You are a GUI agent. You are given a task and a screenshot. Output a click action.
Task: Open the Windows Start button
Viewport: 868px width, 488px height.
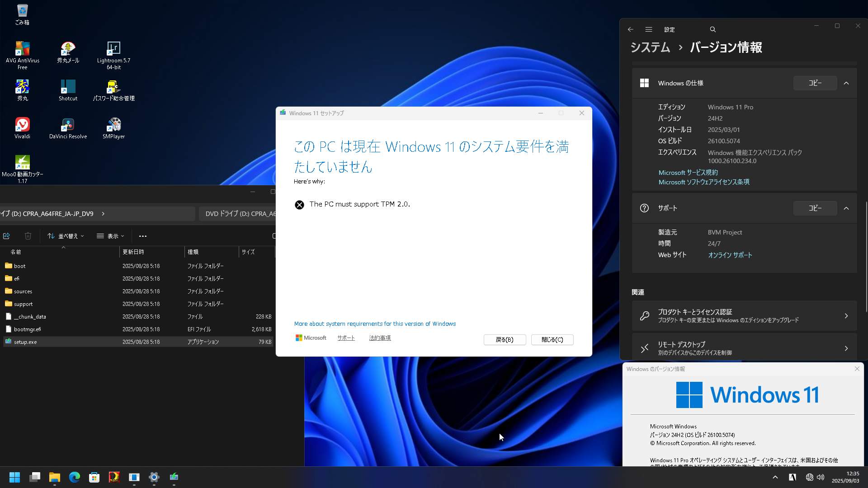pyautogui.click(x=14, y=477)
